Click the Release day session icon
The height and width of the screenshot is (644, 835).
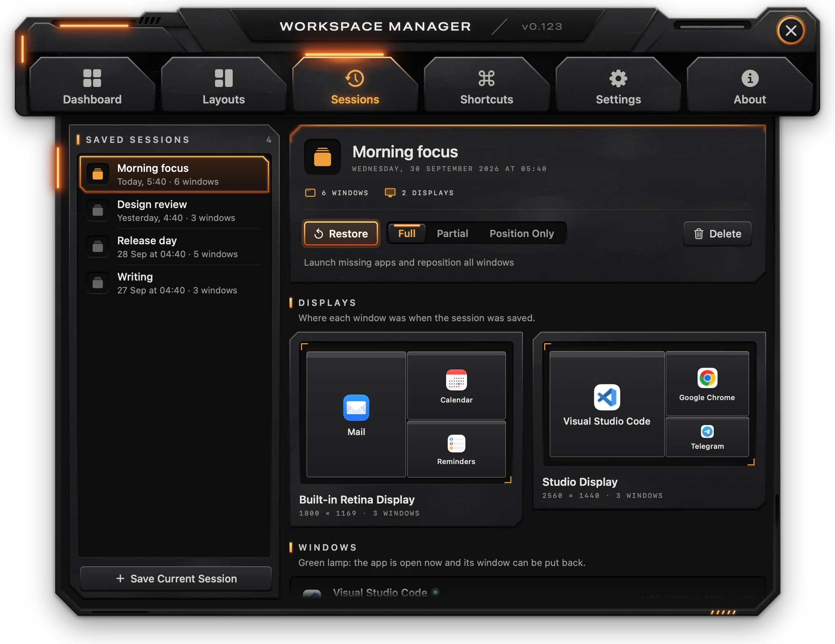click(x=98, y=246)
